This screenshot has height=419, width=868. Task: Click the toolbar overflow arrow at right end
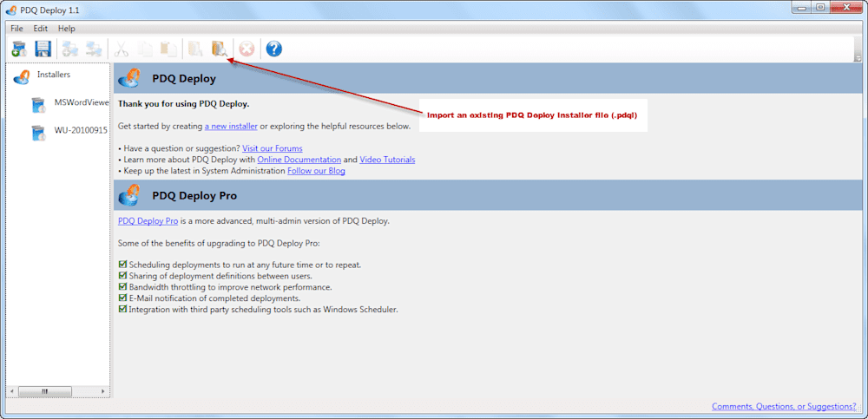tap(858, 58)
